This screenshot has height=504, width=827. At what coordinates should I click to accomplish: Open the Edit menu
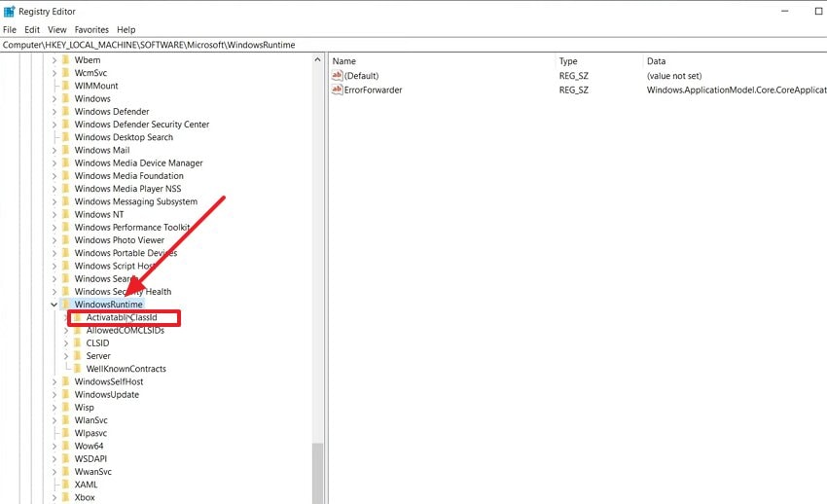(x=32, y=30)
